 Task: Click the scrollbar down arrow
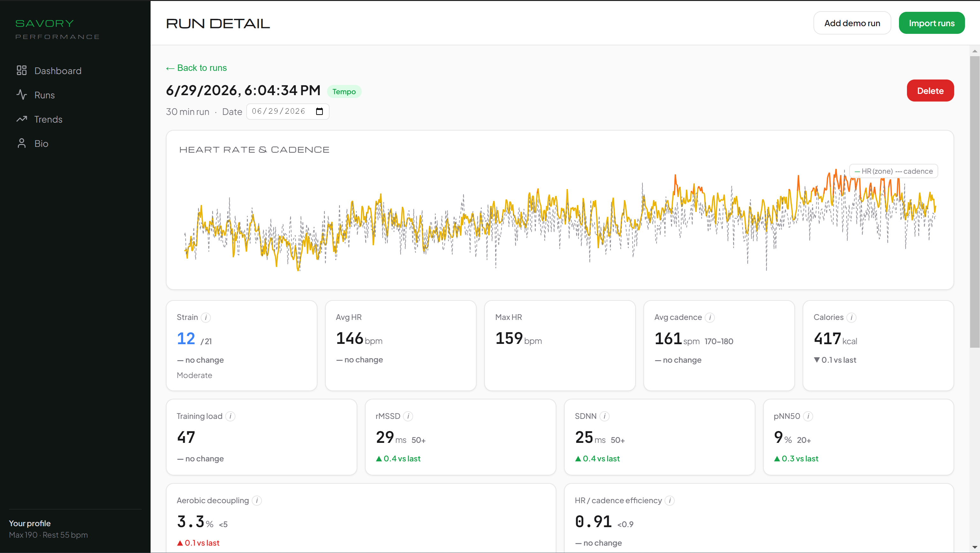[x=975, y=548]
